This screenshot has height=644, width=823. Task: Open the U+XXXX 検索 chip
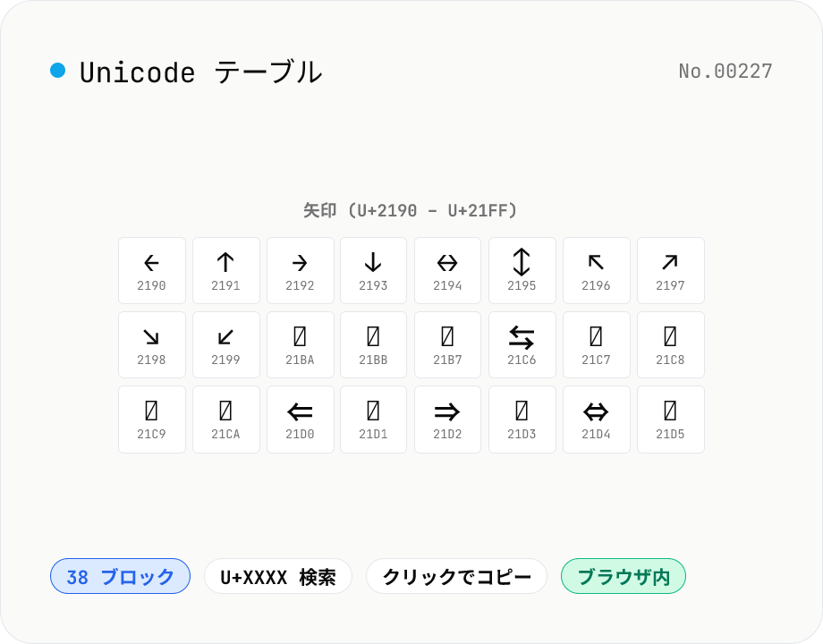278,576
